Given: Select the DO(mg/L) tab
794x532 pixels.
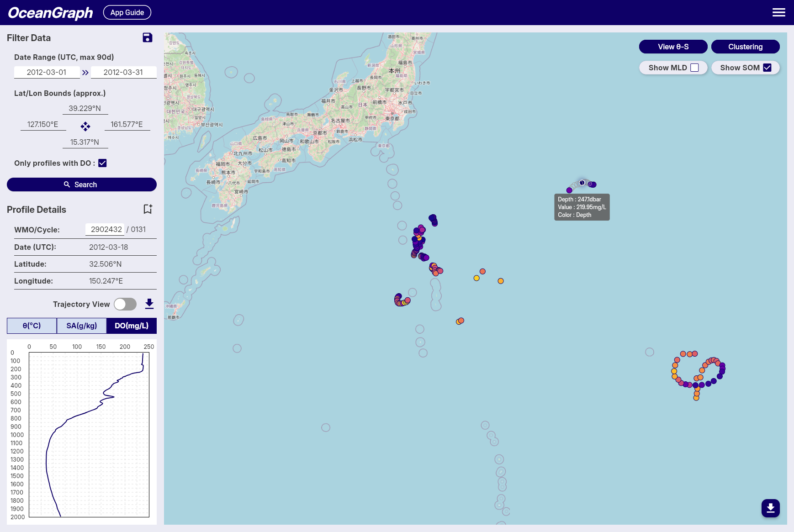Looking at the screenshot, I should (x=132, y=326).
